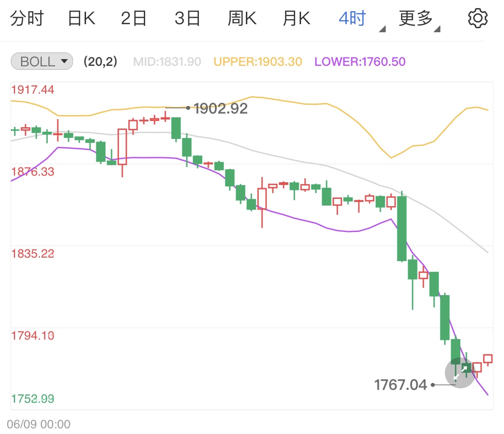This screenshot has width=504, height=434.
Task: Open the BOLL indicator dropdown
Action: click(42, 61)
